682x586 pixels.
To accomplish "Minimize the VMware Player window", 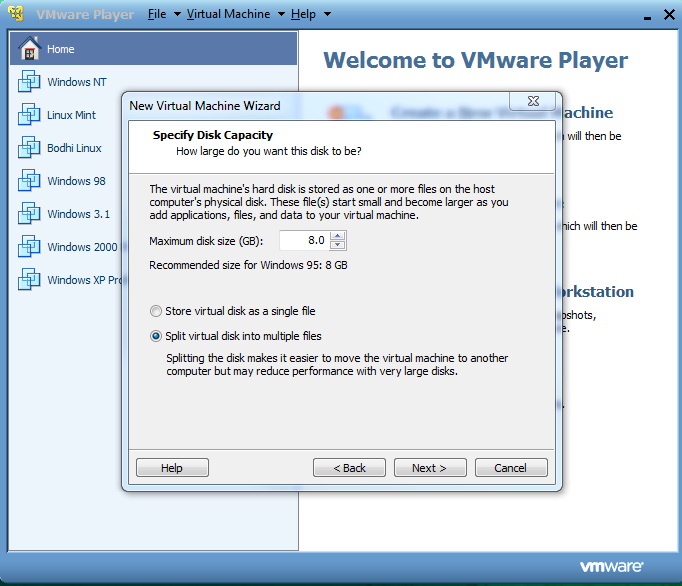I will click(647, 16).
